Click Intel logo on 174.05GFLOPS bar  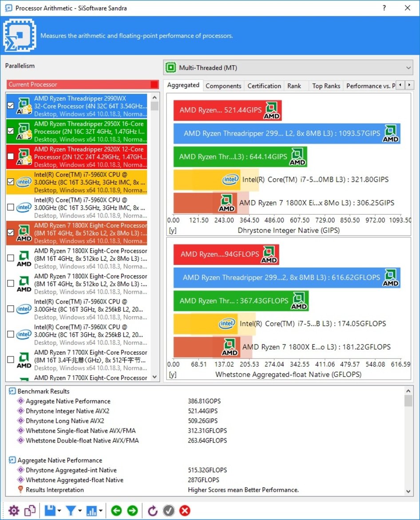pyautogui.click(x=227, y=324)
